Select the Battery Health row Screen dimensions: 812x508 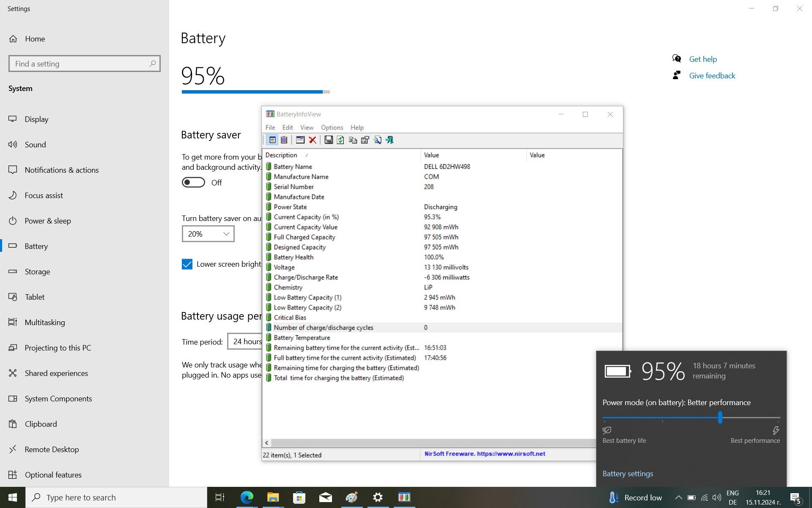pyautogui.click(x=442, y=257)
